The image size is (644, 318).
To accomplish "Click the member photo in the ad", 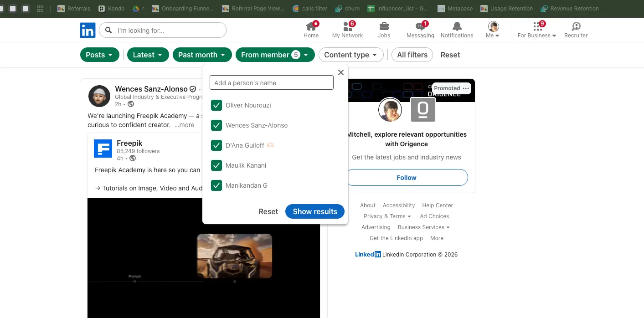I will click(390, 110).
